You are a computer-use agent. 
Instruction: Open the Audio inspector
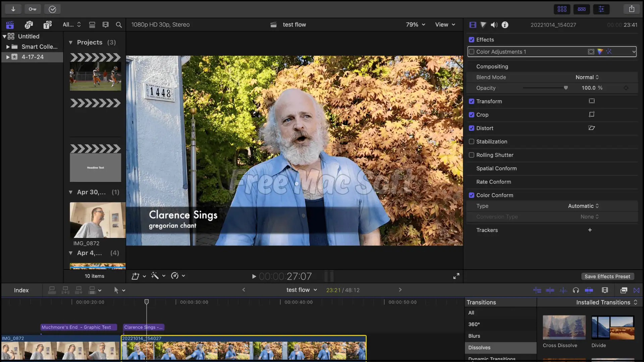pyautogui.click(x=494, y=24)
